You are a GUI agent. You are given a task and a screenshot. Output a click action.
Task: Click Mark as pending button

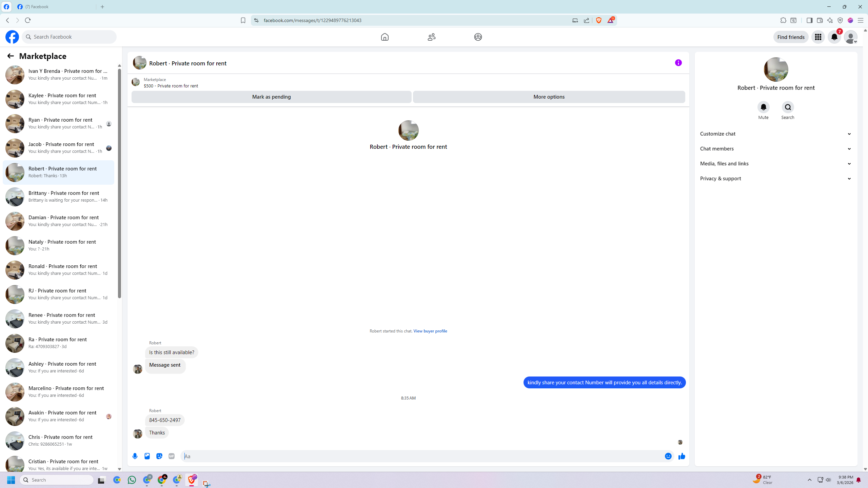click(271, 97)
